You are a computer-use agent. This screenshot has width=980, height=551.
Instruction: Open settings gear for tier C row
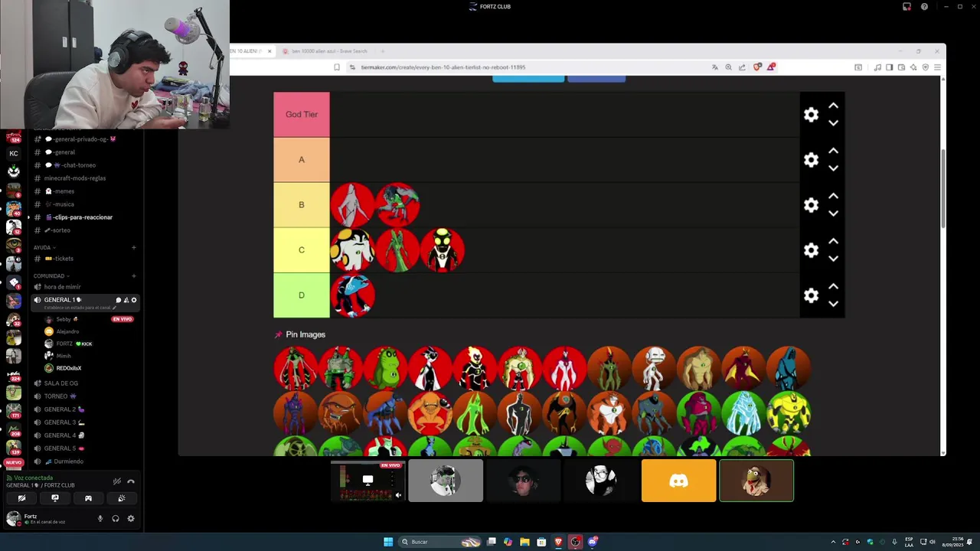[x=811, y=250]
